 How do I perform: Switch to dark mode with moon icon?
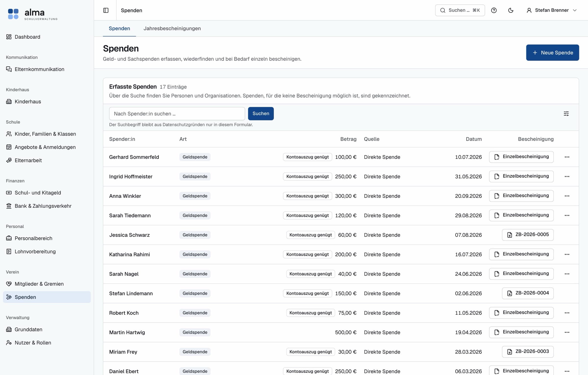point(511,10)
